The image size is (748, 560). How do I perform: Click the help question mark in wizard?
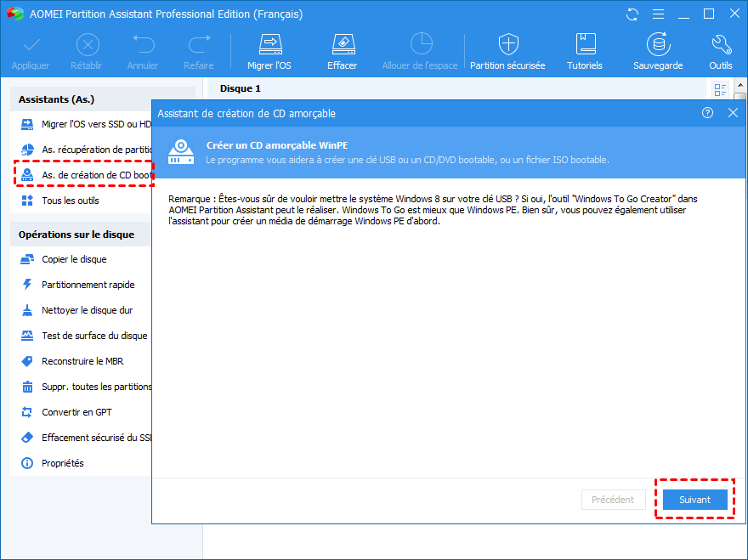pyautogui.click(x=707, y=112)
